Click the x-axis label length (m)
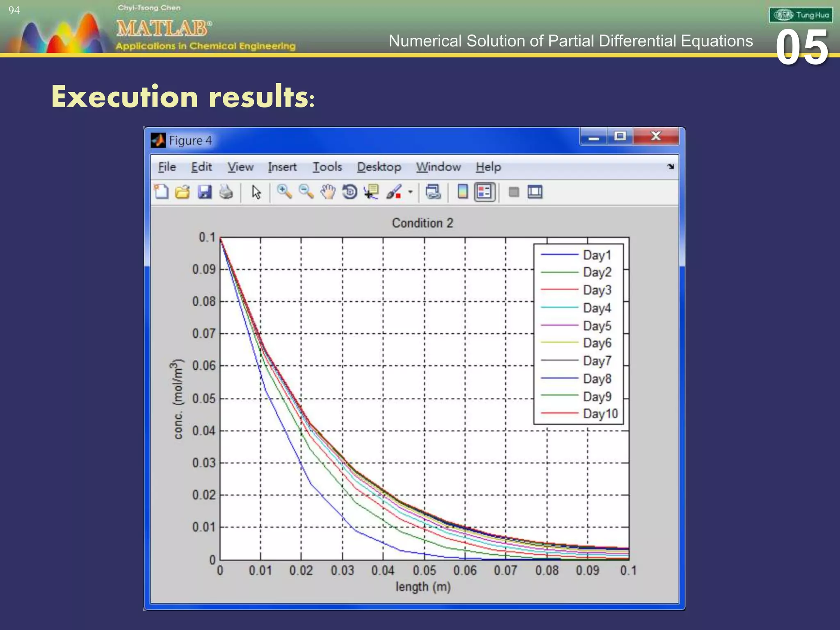Image resolution: width=840 pixels, height=630 pixels. coord(423,587)
